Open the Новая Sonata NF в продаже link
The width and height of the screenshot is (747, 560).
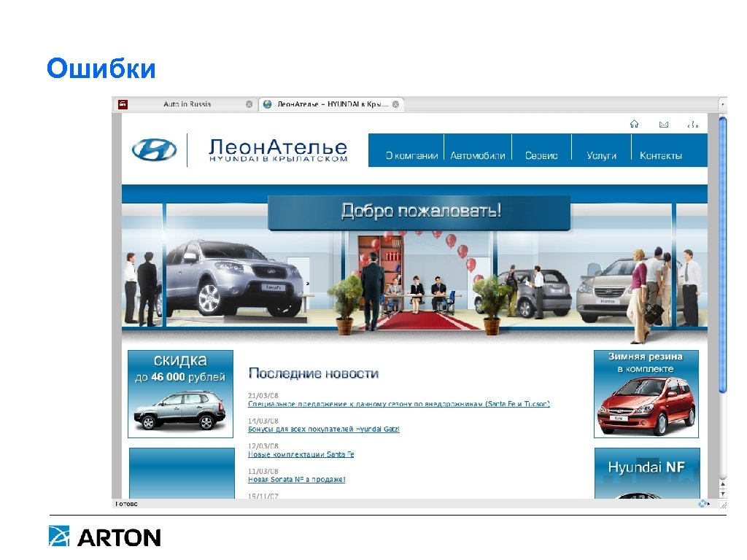pos(296,480)
